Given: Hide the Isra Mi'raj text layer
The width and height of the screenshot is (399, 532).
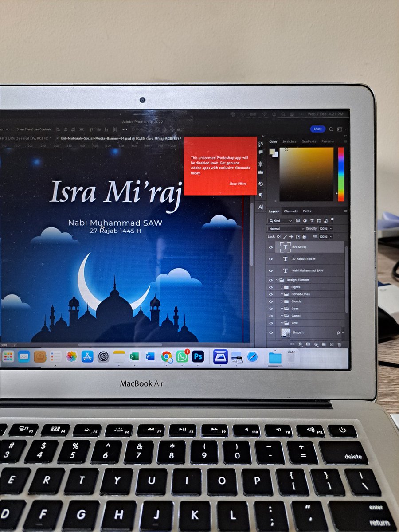Looking at the screenshot, I should (x=271, y=247).
